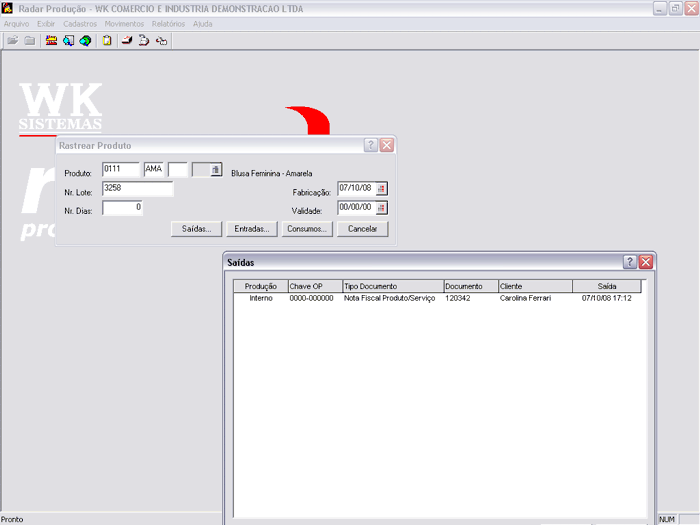The height and width of the screenshot is (525, 700).
Task: Click the green globe toolbar icon
Action: [86, 41]
